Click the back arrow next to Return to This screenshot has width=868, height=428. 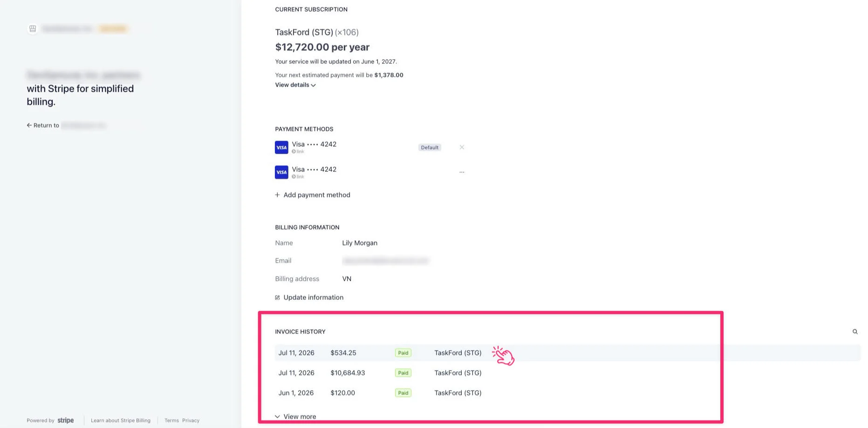[29, 125]
